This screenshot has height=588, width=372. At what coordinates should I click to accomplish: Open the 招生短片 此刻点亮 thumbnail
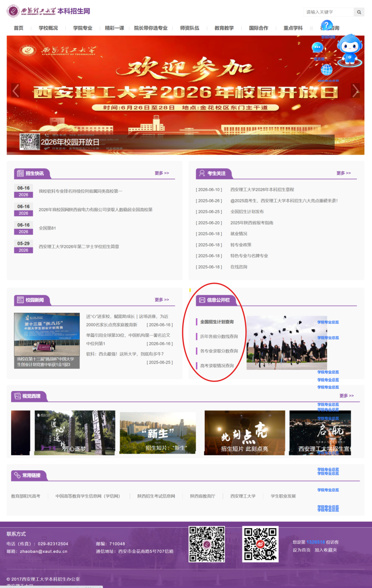pos(245,433)
